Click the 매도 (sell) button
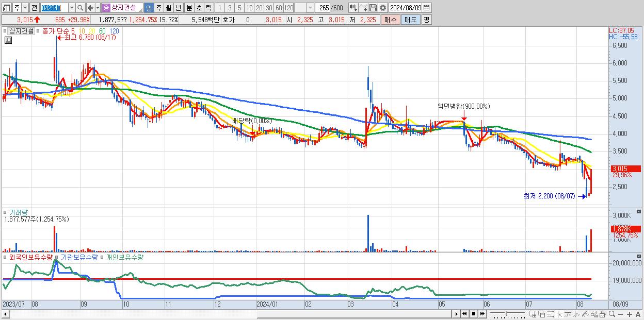Screen dimensions: 644x320 coord(411,20)
